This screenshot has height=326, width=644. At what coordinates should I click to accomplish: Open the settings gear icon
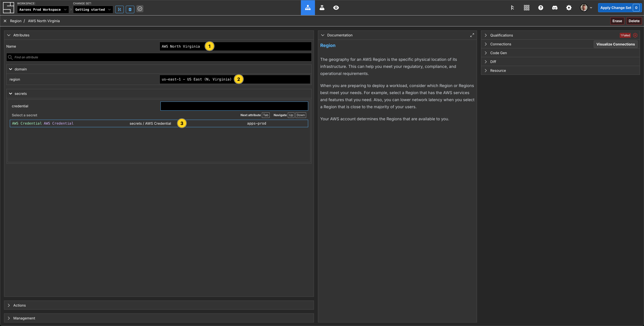pyautogui.click(x=569, y=8)
